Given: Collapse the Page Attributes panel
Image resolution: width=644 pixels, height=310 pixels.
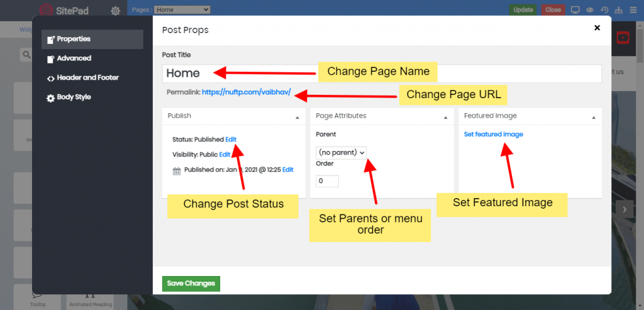Looking at the screenshot, I should pos(445,117).
